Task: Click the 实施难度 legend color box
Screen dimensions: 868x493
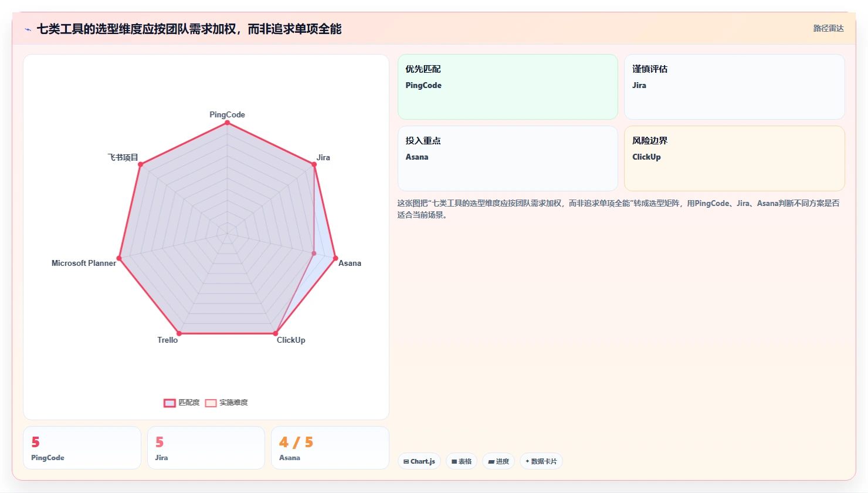Action: tap(211, 403)
